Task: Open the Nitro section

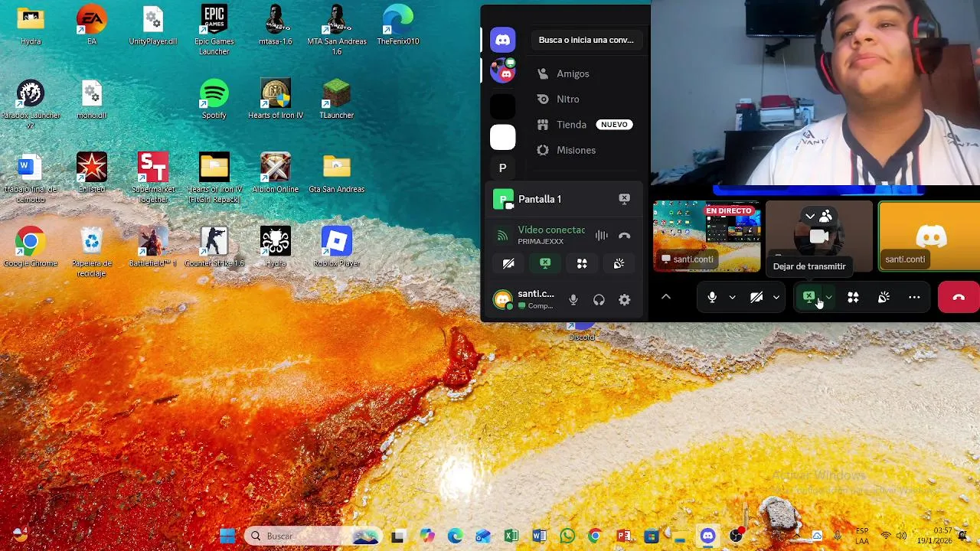Action: pyautogui.click(x=568, y=99)
